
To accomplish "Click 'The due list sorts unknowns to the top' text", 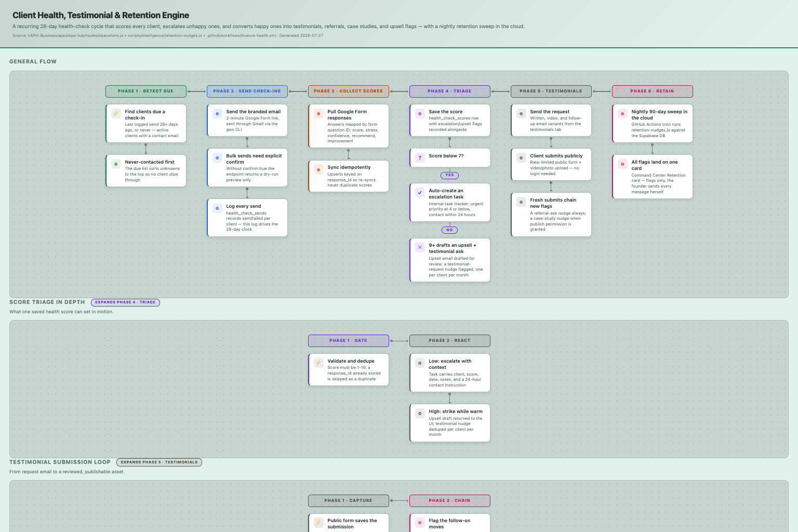I will [152, 174].
